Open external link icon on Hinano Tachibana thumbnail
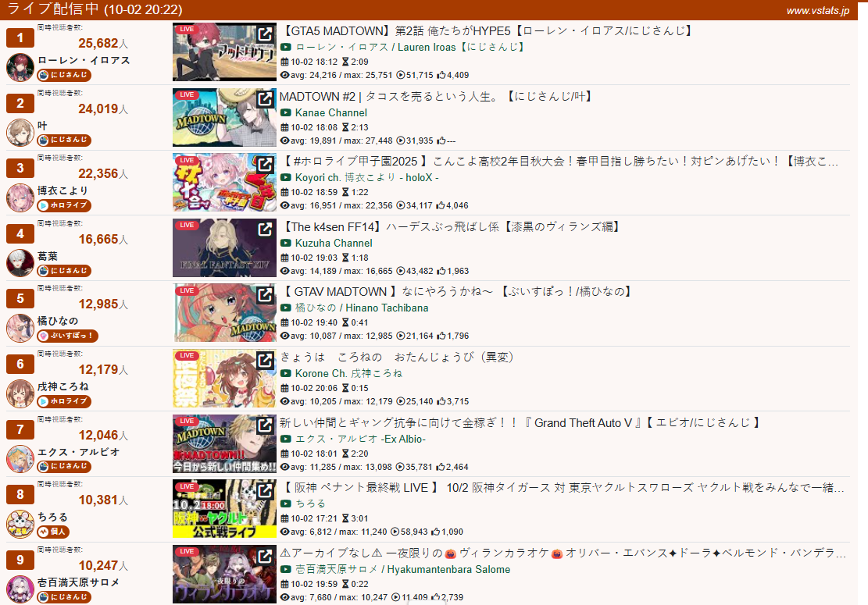This screenshot has height=605, width=868. [x=265, y=294]
